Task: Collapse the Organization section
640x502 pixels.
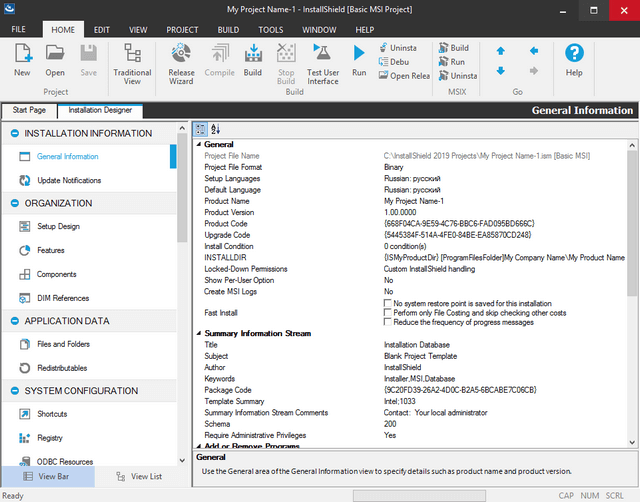Action: click(15, 203)
